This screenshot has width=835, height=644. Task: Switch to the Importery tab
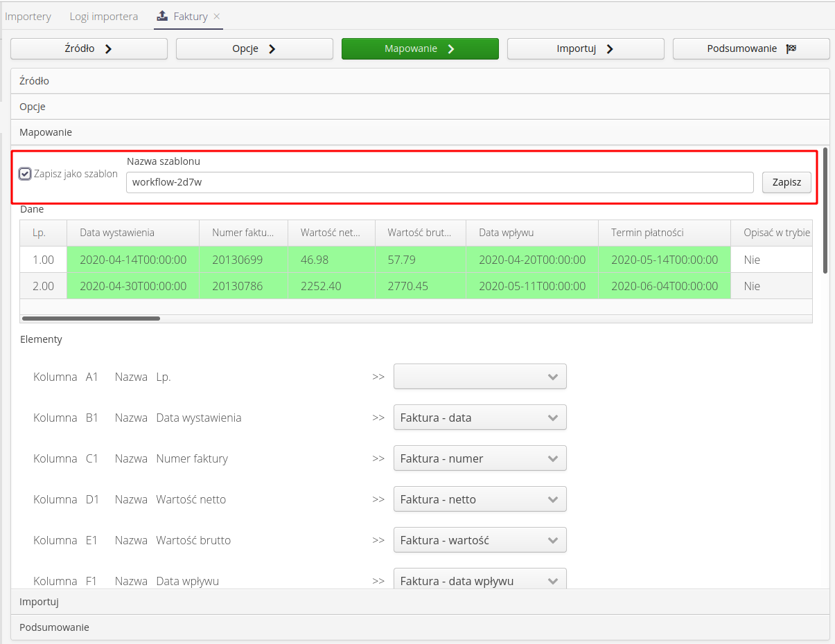tap(28, 16)
